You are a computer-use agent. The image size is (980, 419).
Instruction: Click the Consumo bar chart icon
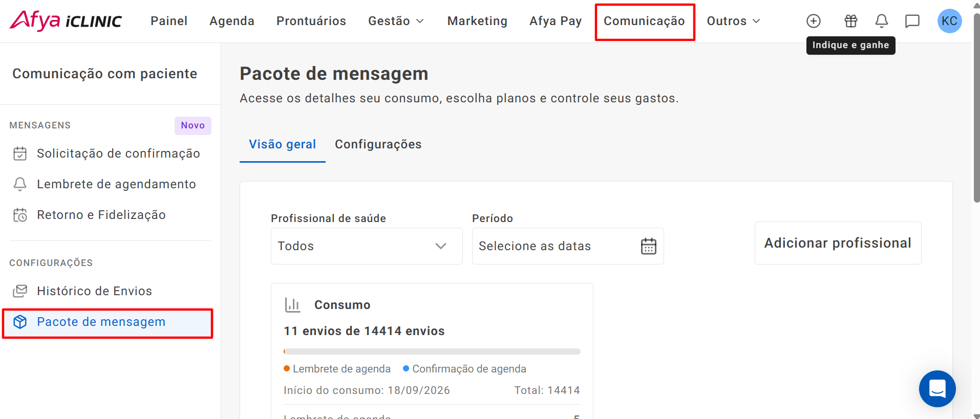click(292, 305)
